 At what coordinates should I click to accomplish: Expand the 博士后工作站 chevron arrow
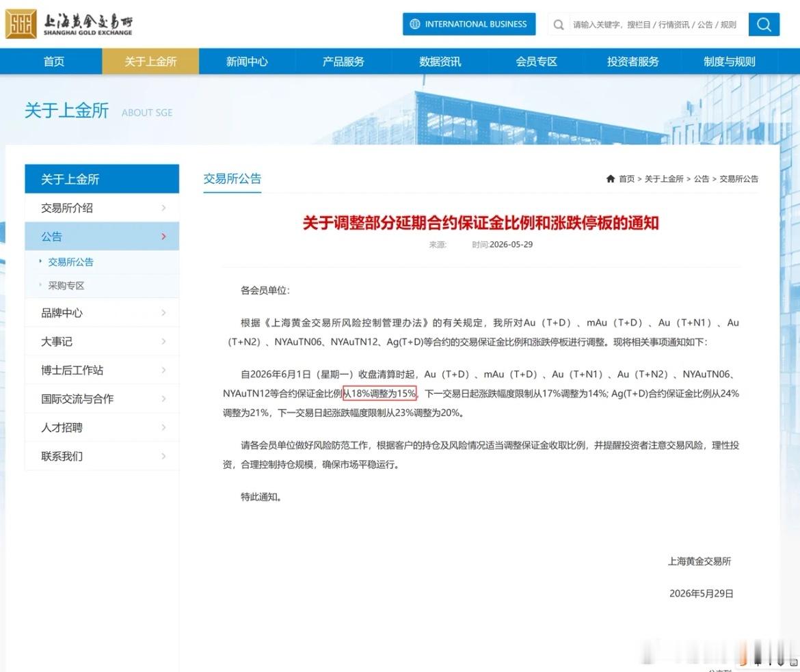point(163,369)
